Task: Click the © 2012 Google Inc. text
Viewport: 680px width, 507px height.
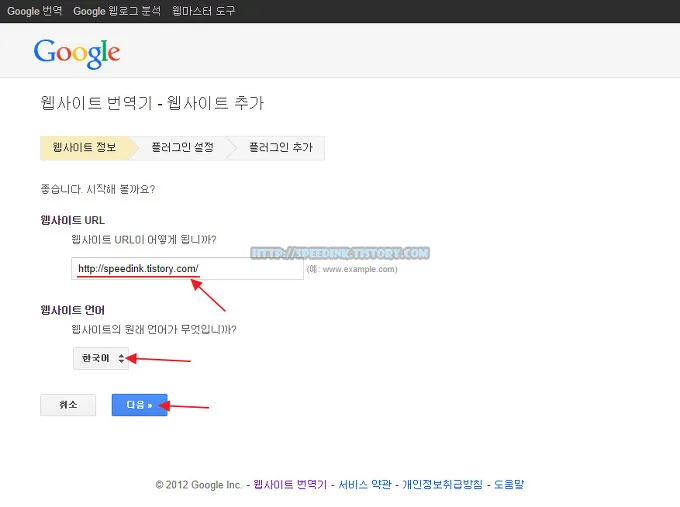Action: [199, 485]
